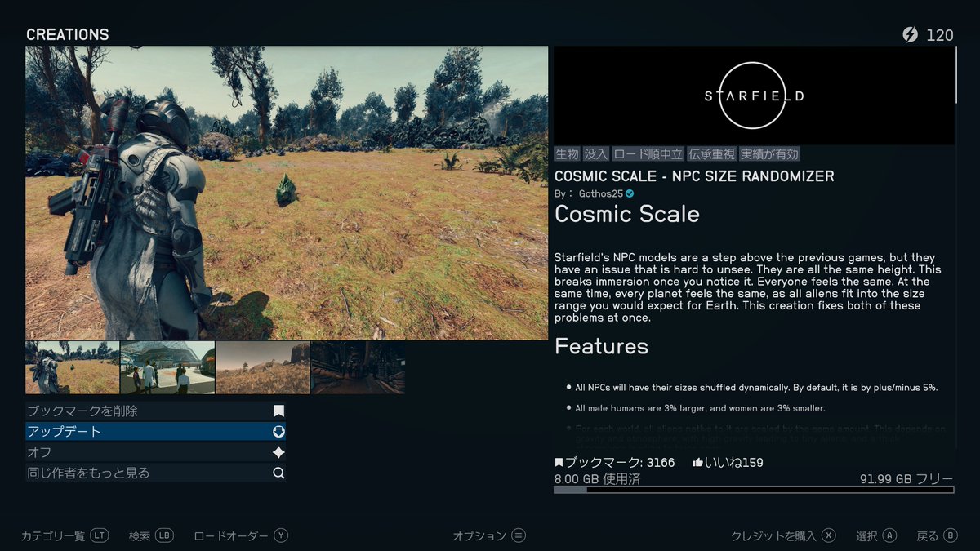Click the thumbs-up icon beside いいね159
980x551 pixels.
pos(698,463)
